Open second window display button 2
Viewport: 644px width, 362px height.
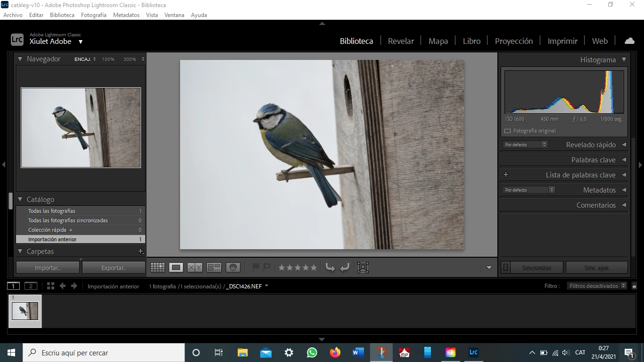coord(31,286)
